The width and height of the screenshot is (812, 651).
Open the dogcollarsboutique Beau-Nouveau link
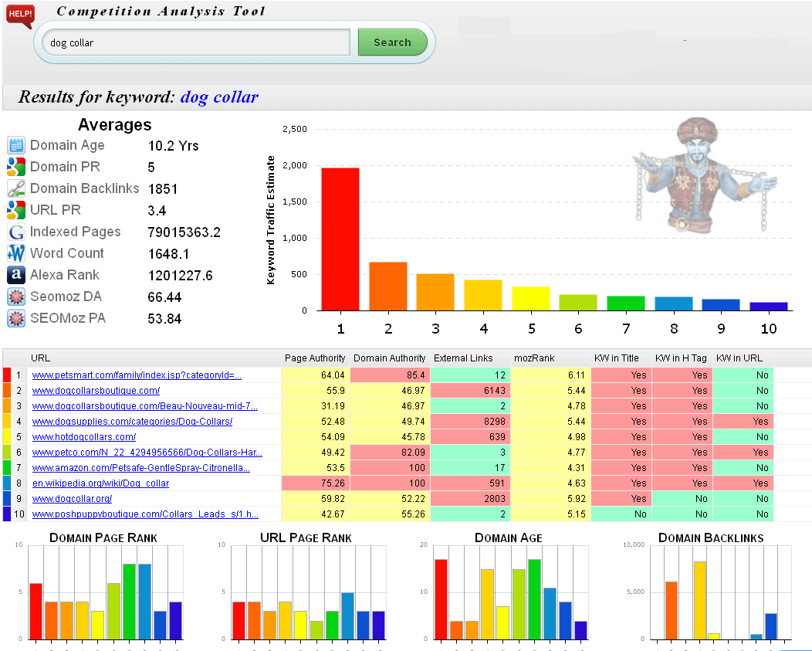[x=145, y=406]
